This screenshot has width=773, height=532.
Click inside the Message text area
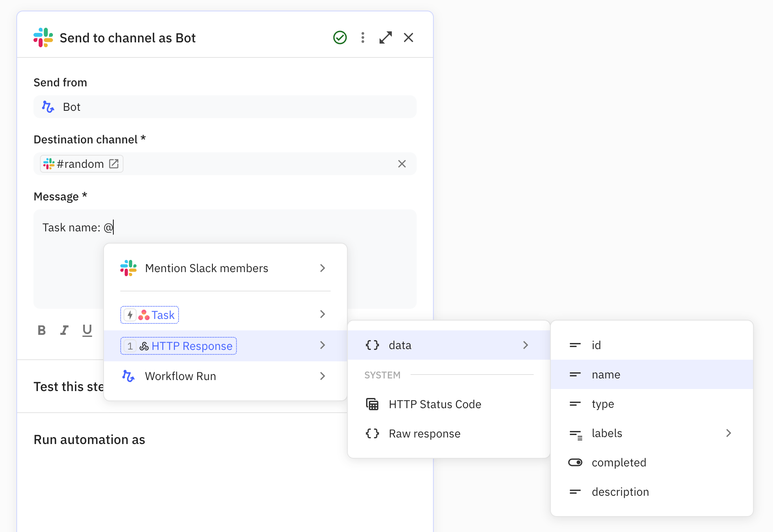tap(225, 259)
